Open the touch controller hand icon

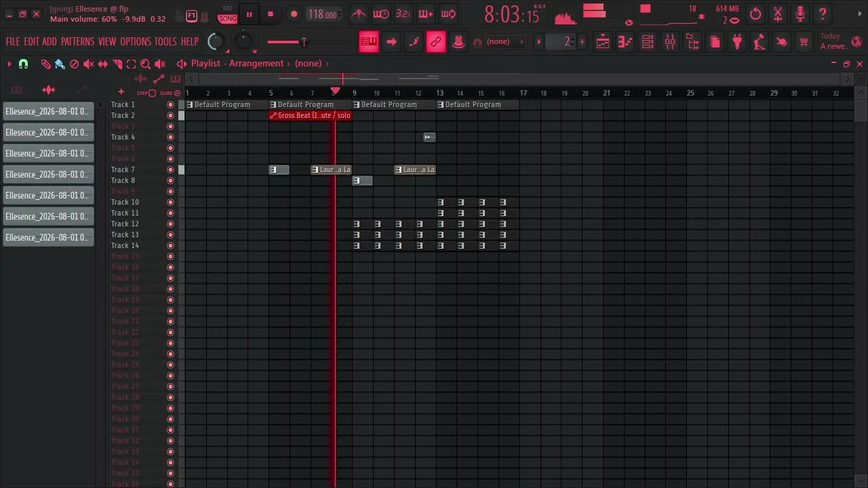coord(782,42)
